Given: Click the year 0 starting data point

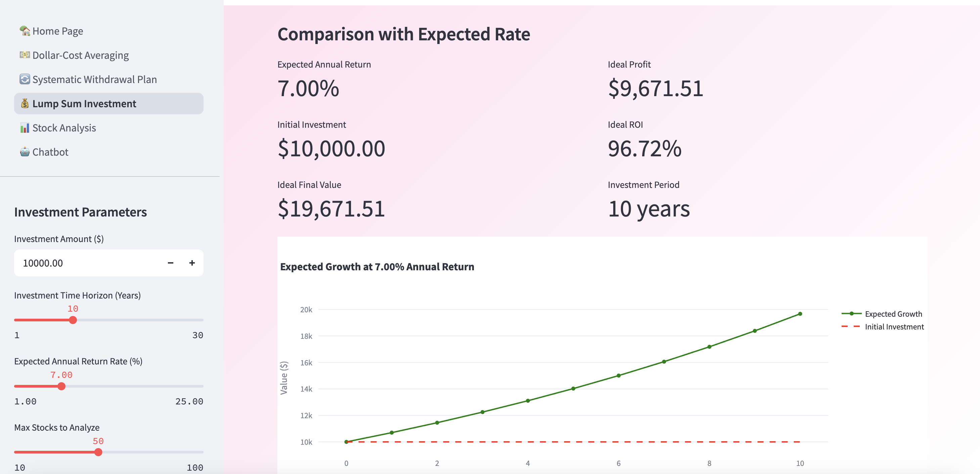Looking at the screenshot, I should point(346,442).
